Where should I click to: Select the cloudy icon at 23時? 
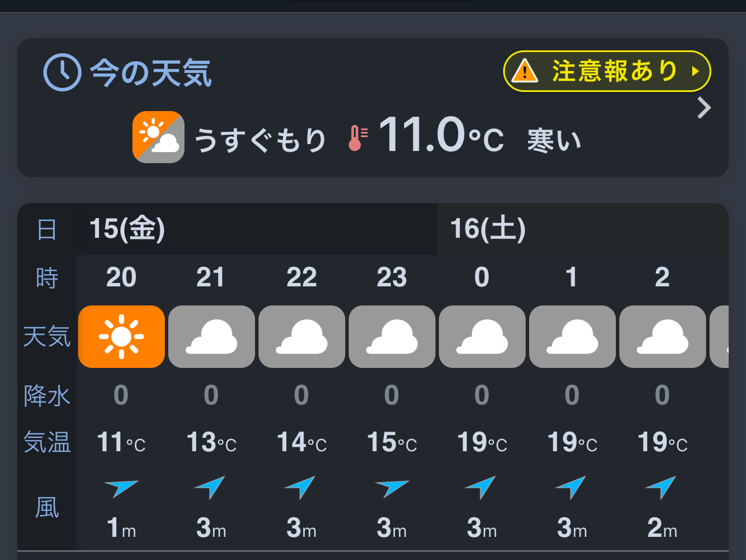point(392,337)
